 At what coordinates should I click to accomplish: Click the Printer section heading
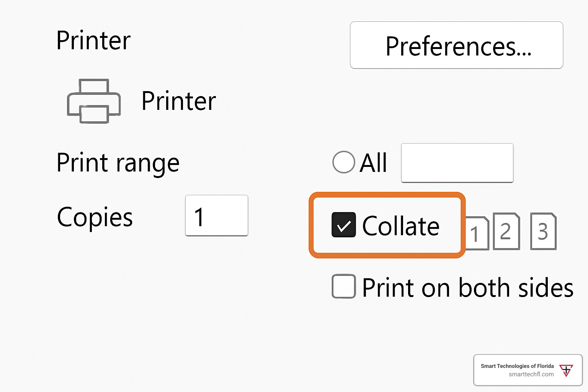tap(93, 40)
